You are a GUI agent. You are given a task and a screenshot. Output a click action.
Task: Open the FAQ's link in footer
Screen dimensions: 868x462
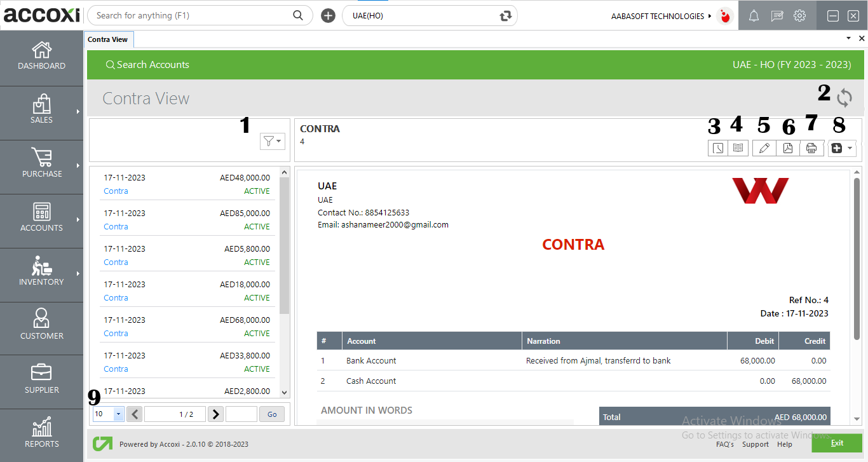coord(725,444)
